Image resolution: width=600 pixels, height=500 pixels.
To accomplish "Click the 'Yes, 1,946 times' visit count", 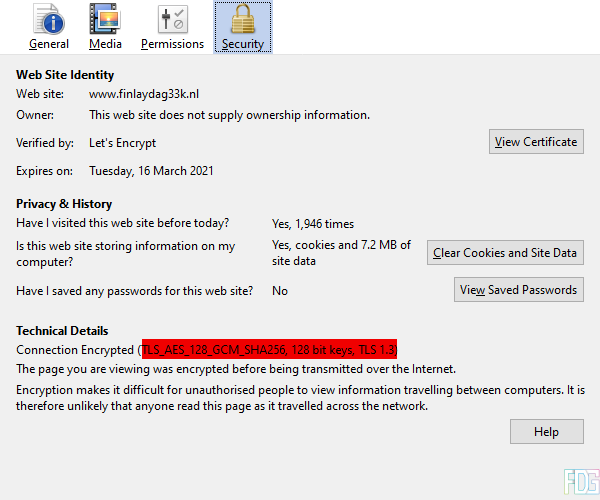I will click(313, 224).
